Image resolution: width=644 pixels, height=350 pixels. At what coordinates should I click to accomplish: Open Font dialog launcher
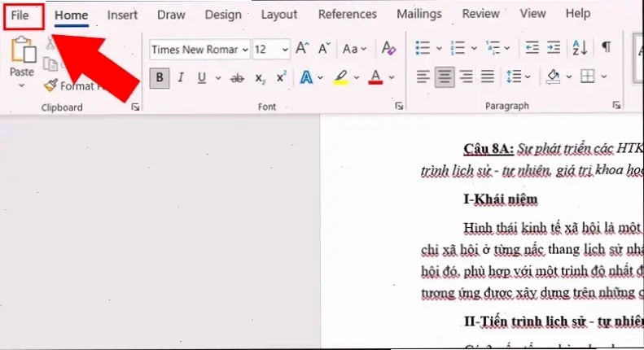399,107
